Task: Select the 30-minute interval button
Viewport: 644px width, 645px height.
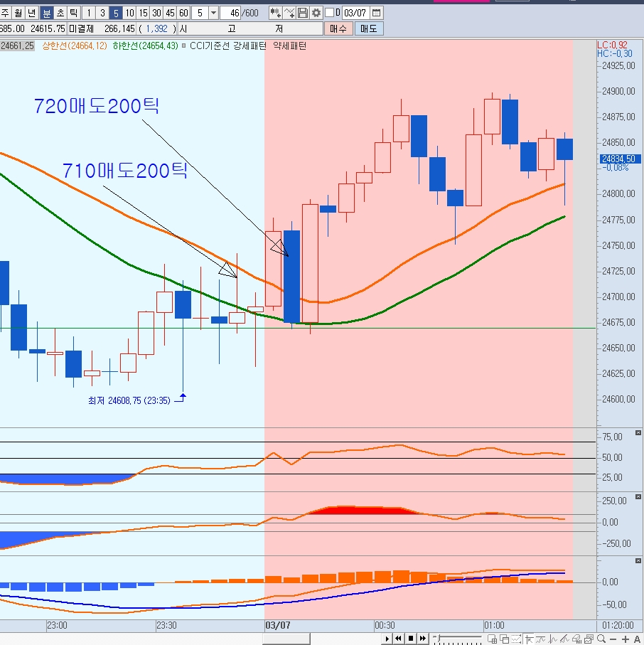Action: [156, 13]
